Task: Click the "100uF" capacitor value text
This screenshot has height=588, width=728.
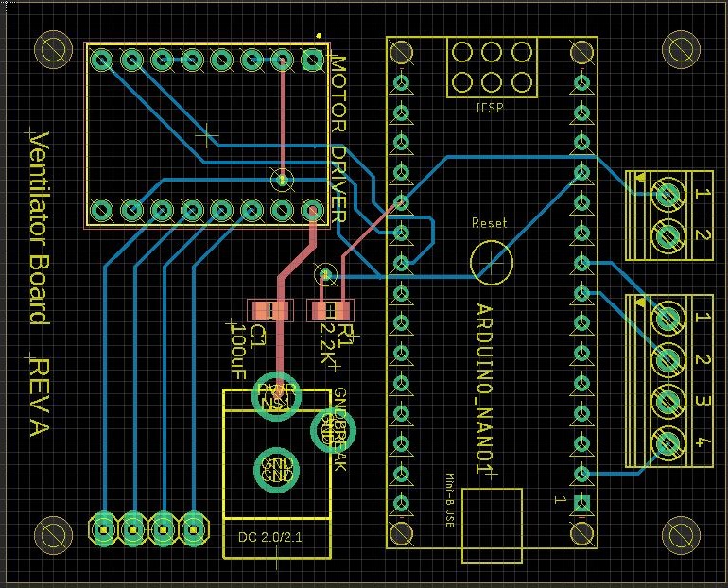Action: tap(237, 351)
